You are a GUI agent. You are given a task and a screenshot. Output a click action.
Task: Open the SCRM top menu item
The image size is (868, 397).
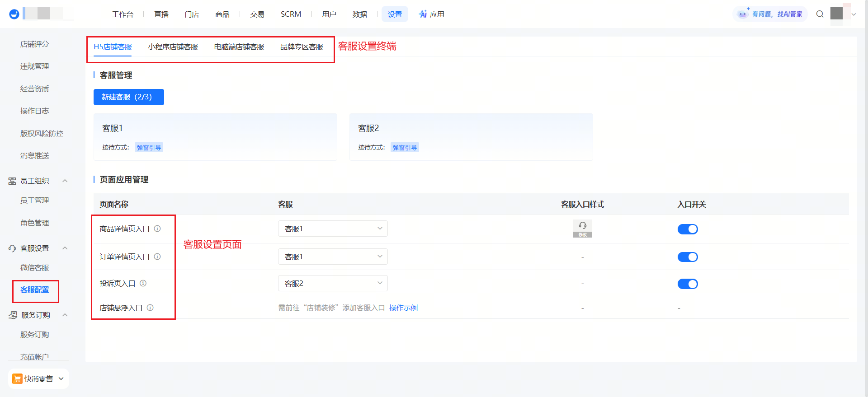tap(291, 14)
